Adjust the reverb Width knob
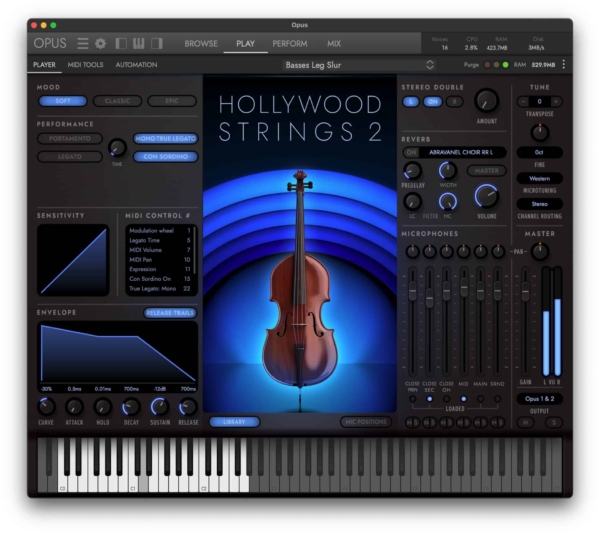This screenshot has width=600, height=534. click(448, 171)
